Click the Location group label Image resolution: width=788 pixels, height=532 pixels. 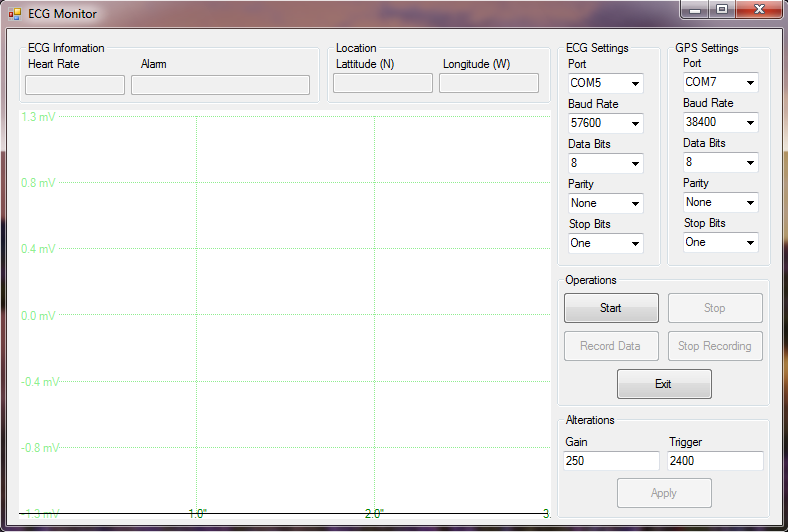pyautogui.click(x=356, y=48)
